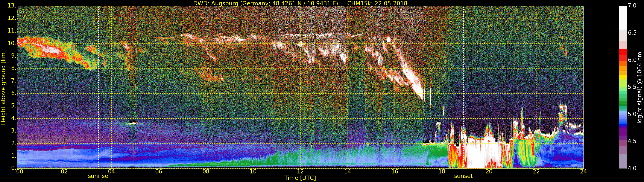
Task: Click the y-axis tick label '4.'
Action: tap(14, 118)
